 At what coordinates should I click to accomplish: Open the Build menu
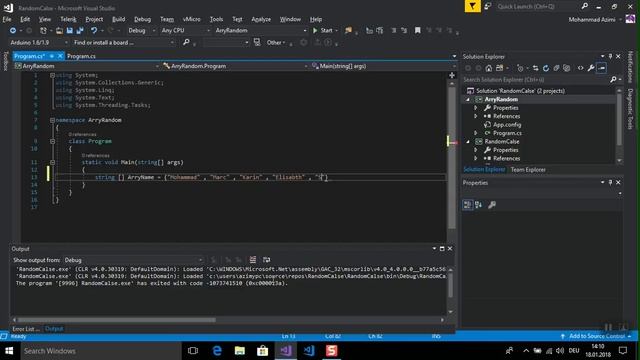(118, 19)
